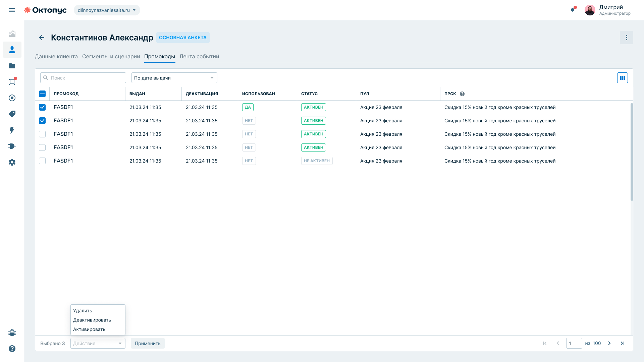This screenshot has height=362, width=644.
Task: Expand the site selector dlinnoynazvaniesaita.ru
Action: (107, 10)
